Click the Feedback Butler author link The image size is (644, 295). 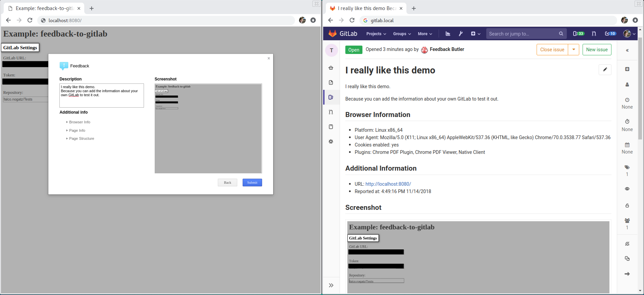point(447,49)
